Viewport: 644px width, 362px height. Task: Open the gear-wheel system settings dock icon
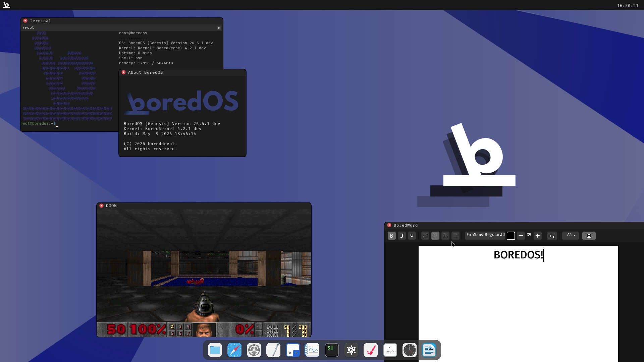tap(254, 350)
